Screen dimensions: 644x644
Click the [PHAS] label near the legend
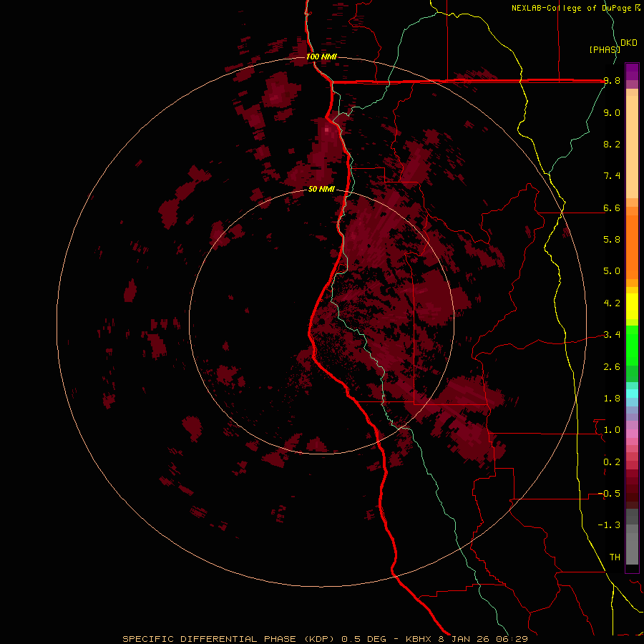coord(605,49)
